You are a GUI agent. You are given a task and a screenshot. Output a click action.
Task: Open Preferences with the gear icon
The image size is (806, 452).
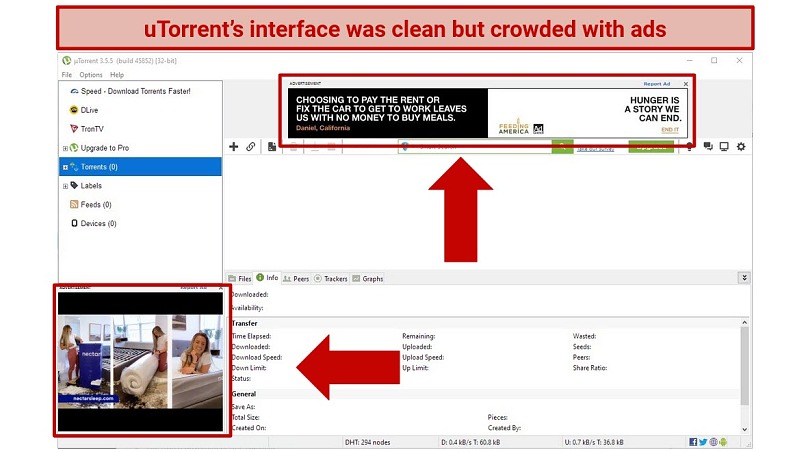(x=741, y=147)
